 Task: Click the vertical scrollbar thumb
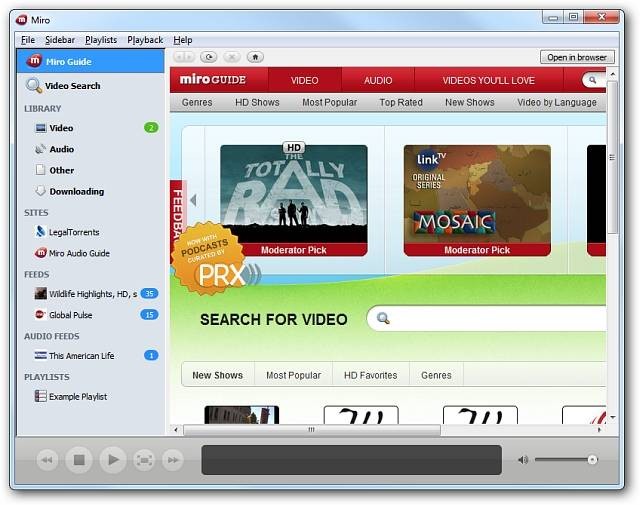[x=612, y=157]
